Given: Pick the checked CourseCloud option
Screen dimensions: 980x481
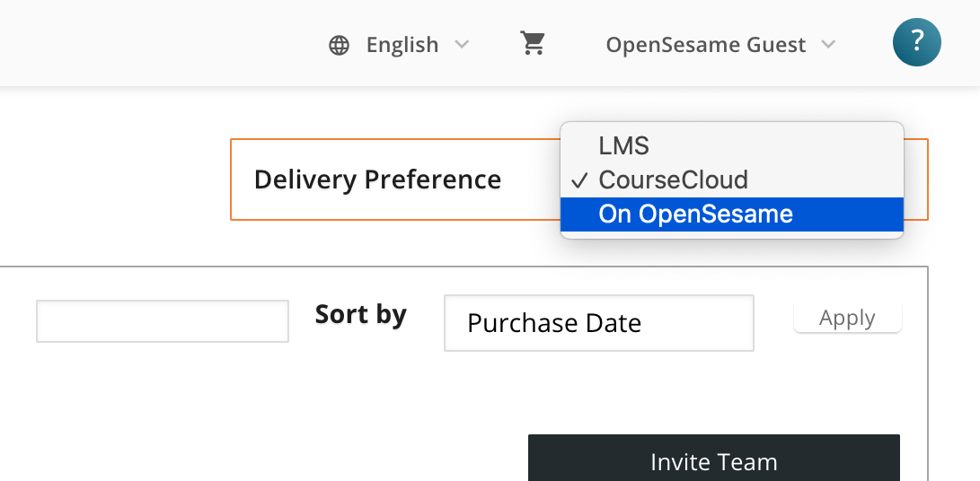Looking at the screenshot, I should pyautogui.click(x=732, y=179).
